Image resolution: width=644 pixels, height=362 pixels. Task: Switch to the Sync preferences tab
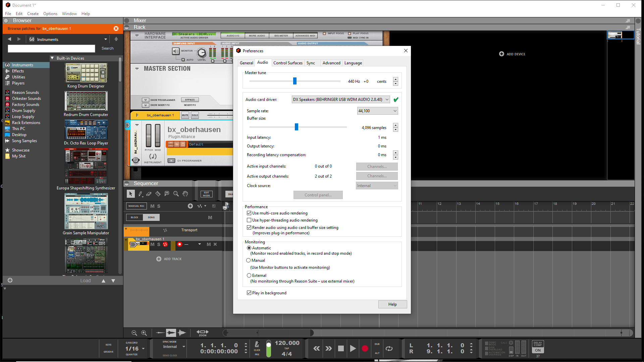click(x=311, y=63)
